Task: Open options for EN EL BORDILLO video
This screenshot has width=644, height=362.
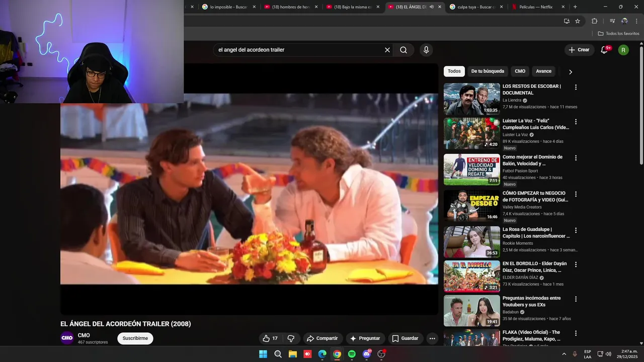Action: [576, 264]
